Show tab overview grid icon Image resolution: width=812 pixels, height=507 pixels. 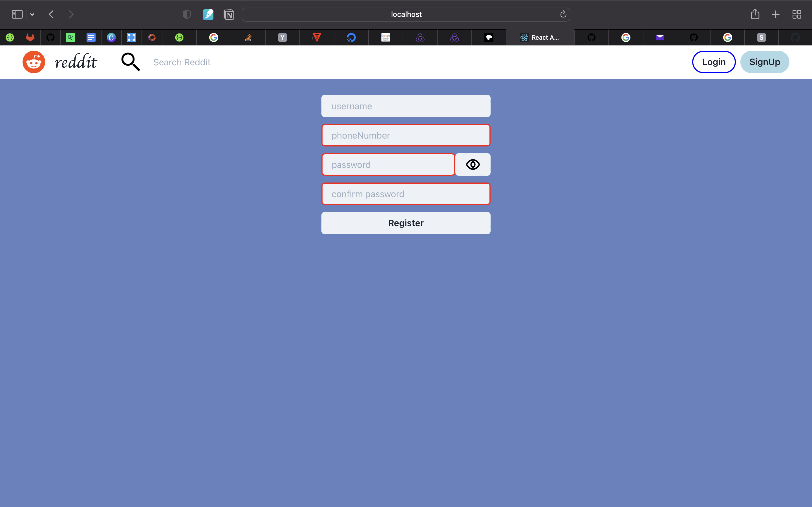coord(796,14)
